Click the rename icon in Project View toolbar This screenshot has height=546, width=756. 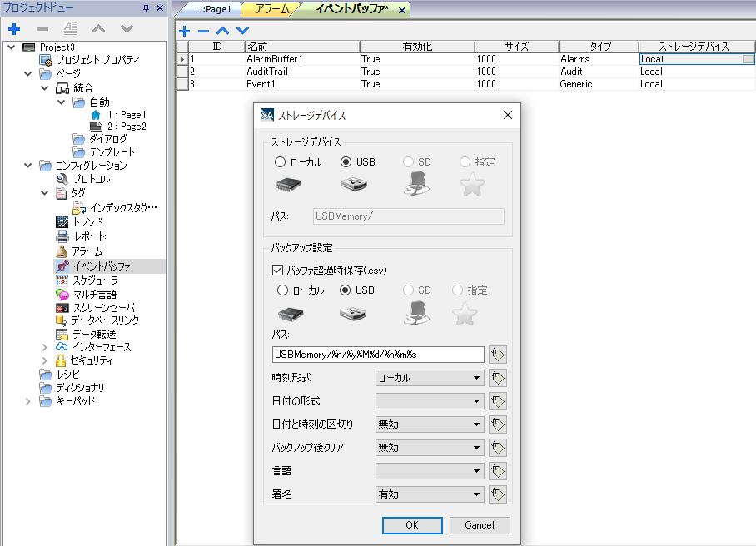[71, 29]
